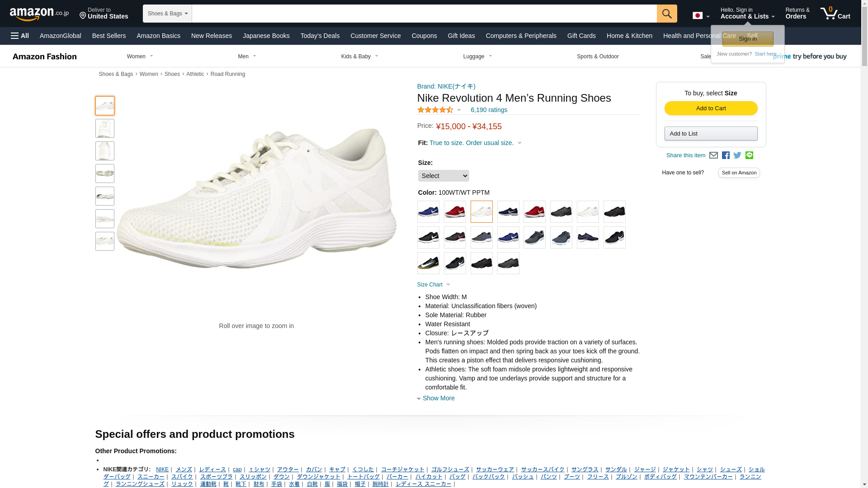
Task: Open the Japan flag language selector
Action: [701, 16]
